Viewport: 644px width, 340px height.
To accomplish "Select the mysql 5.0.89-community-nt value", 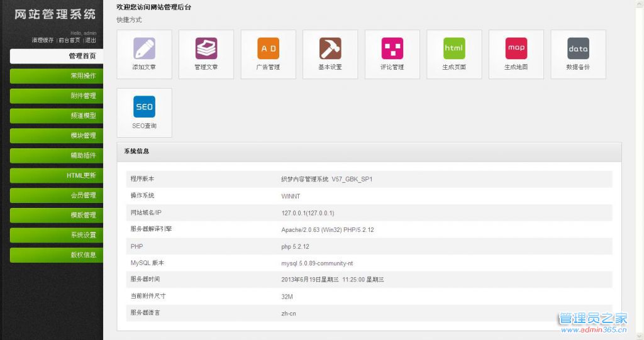I will point(317,263).
